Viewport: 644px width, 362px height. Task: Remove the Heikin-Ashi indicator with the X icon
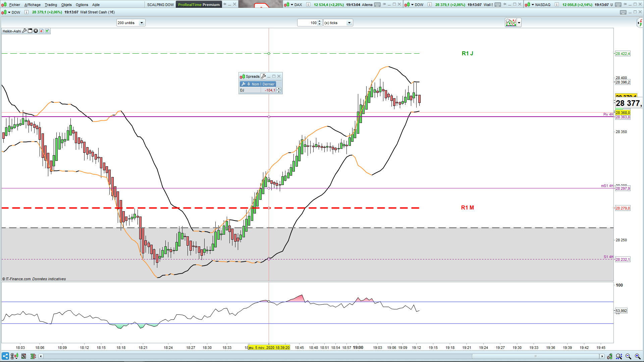(36, 31)
